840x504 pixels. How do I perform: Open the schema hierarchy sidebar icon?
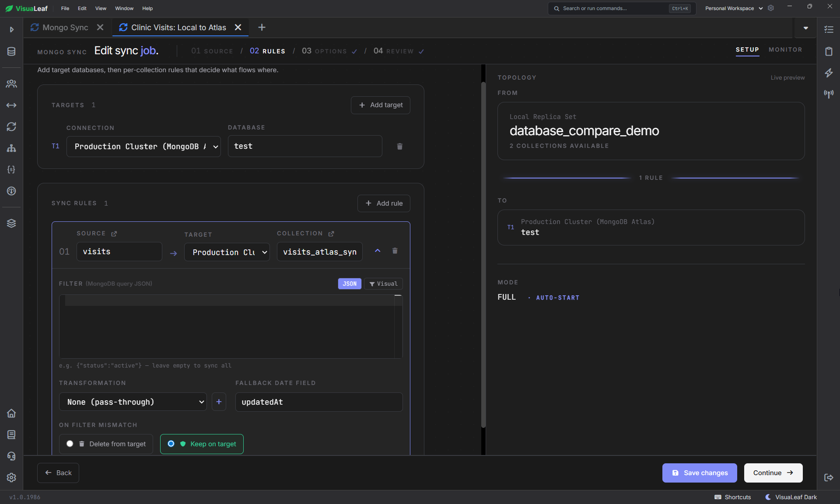[x=11, y=148]
